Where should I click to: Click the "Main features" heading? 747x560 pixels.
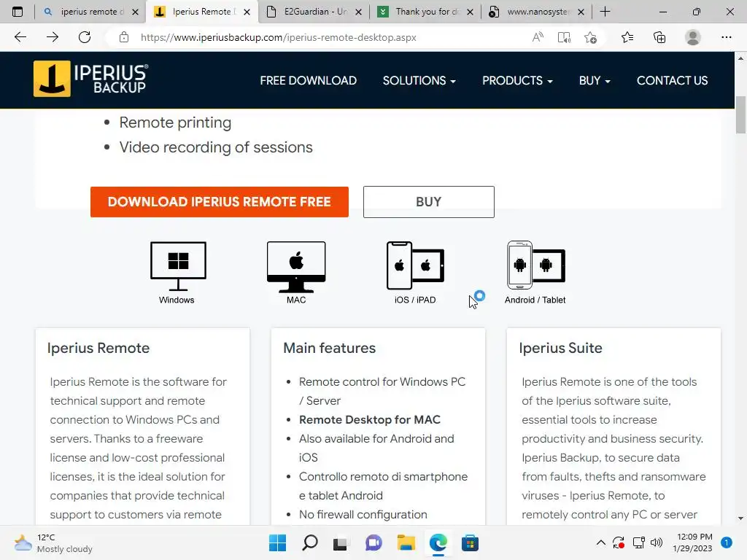[x=329, y=348]
